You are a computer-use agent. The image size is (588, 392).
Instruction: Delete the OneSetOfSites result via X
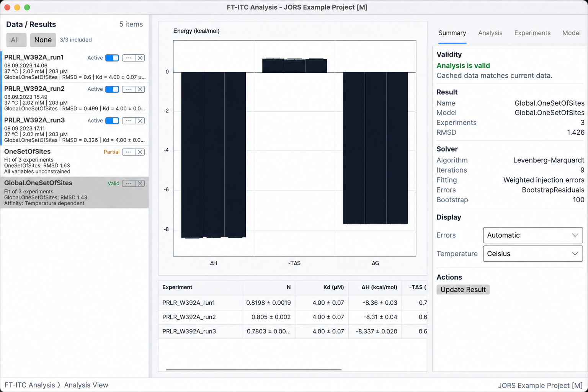pyautogui.click(x=140, y=152)
